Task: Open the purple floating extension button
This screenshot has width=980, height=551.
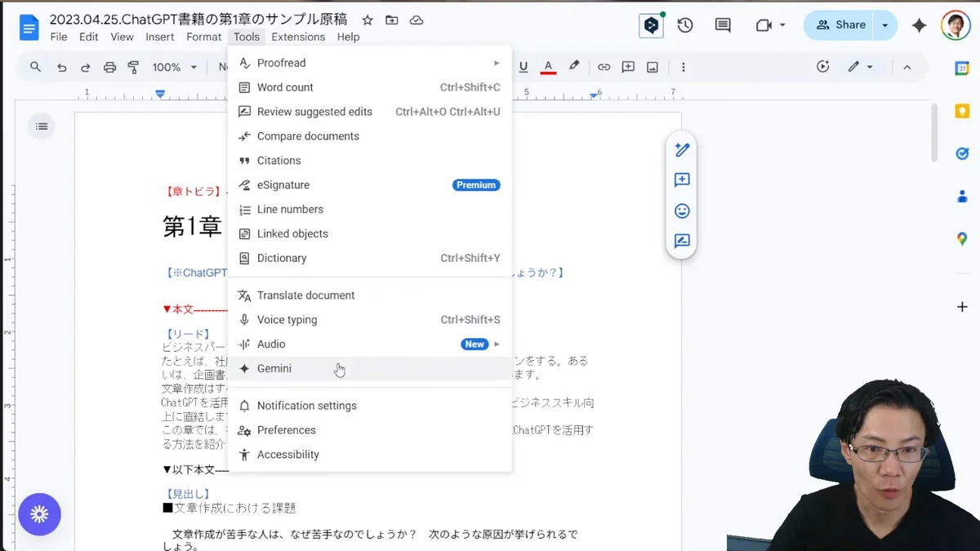Action: (40, 514)
